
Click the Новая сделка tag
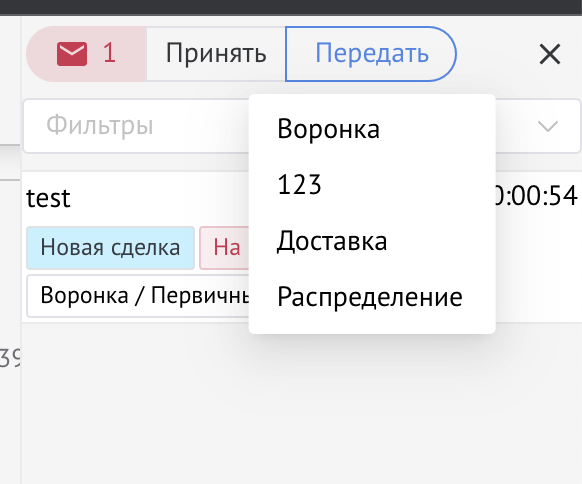[x=110, y=248]
